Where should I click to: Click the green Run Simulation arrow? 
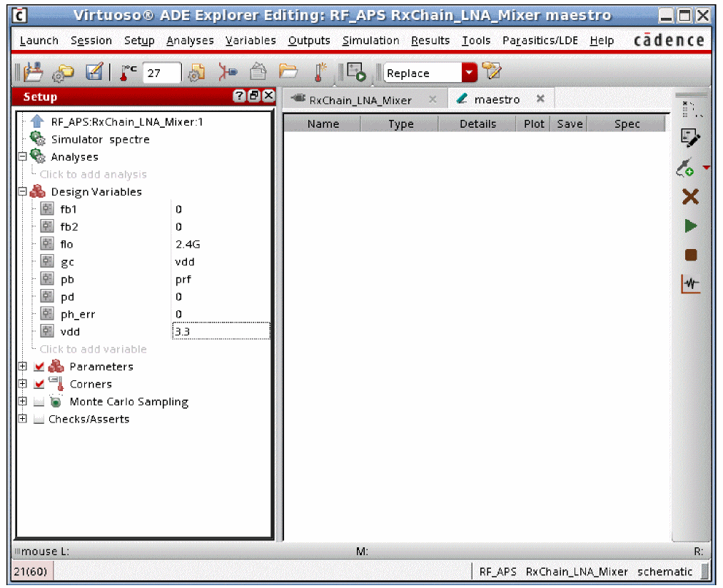click(690, 226)
